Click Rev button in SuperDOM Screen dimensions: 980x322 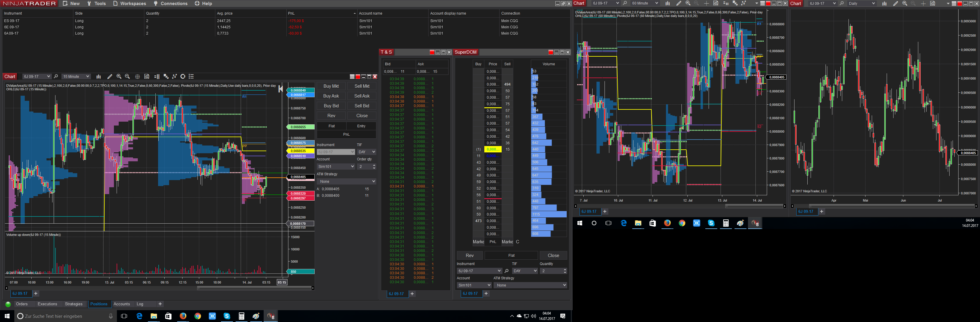click(470, 256)
